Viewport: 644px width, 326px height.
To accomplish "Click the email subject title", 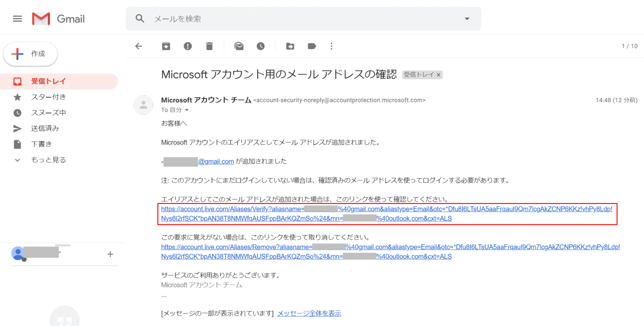I will coord(279,74).
